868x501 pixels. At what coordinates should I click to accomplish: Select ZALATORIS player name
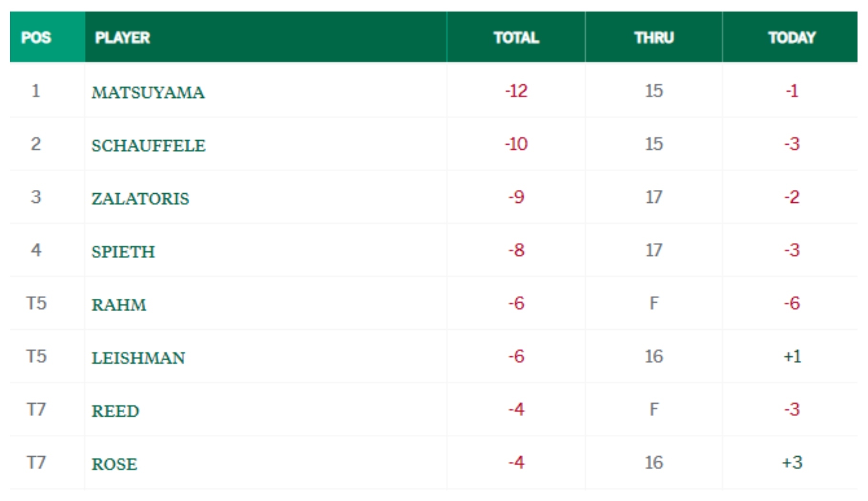pos(140,198)
